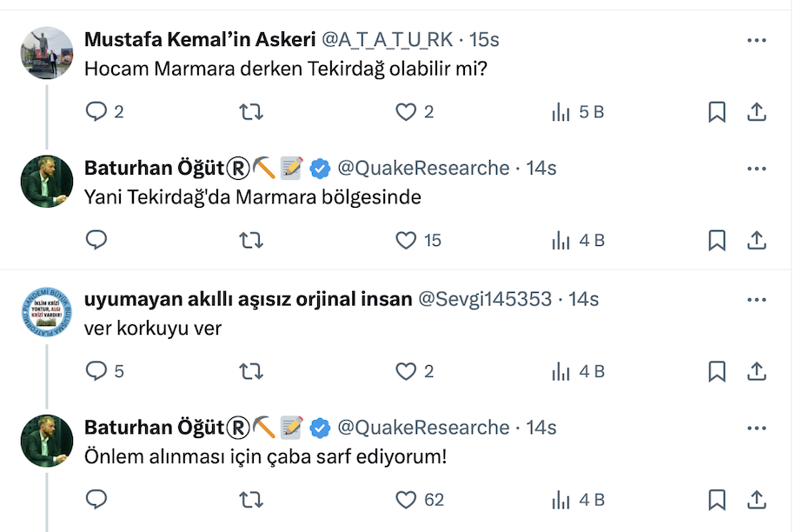Bookmark the Mustafa Kemal'in Askeri tweet
The image size is (803, 532).
717,111
